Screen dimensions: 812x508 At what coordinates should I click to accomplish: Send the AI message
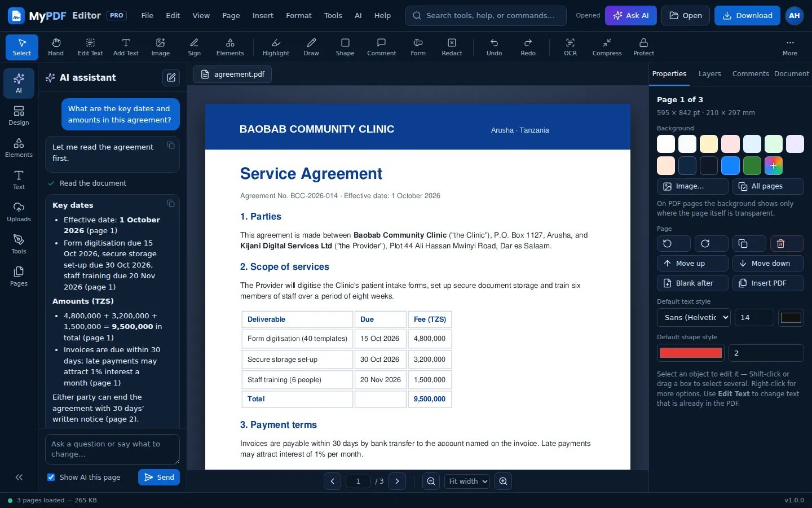pos(159,477)
